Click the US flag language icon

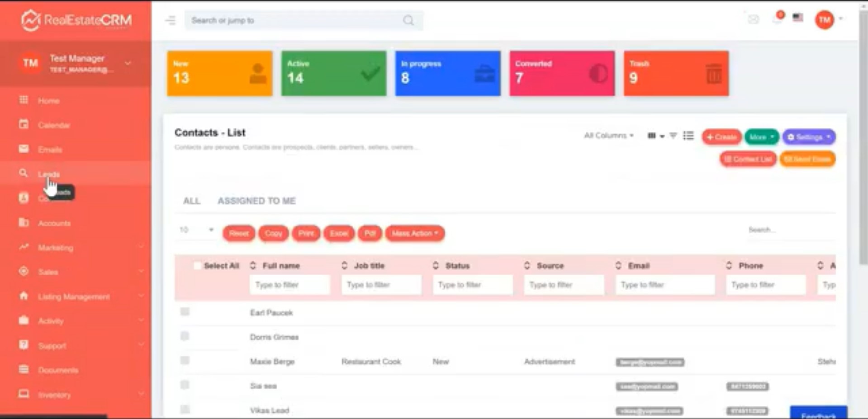(x=798, y=18)
